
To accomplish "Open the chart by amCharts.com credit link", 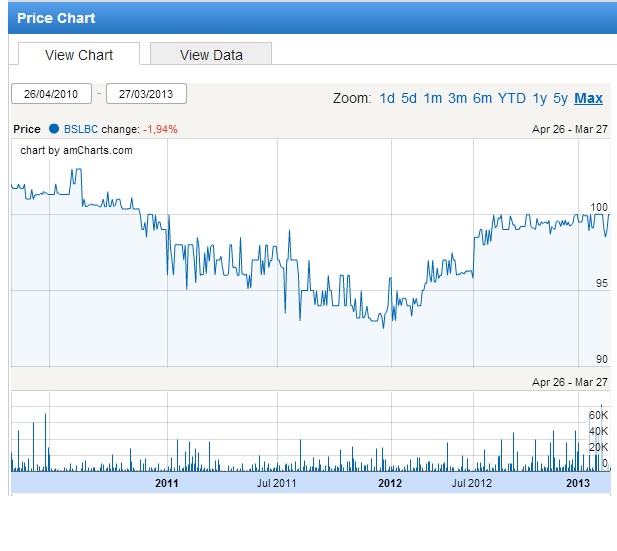I will pyautogui.click(x=76, y=150).
